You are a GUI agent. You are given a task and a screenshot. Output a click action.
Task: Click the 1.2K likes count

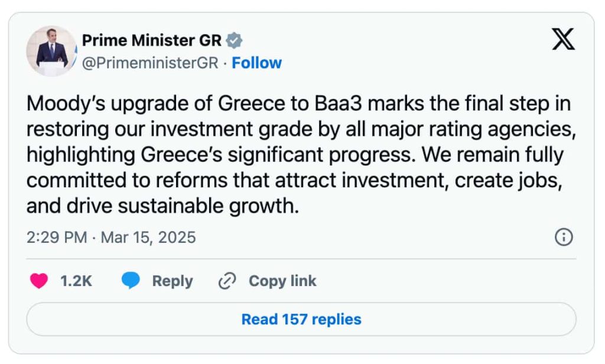tap(76, 281)
